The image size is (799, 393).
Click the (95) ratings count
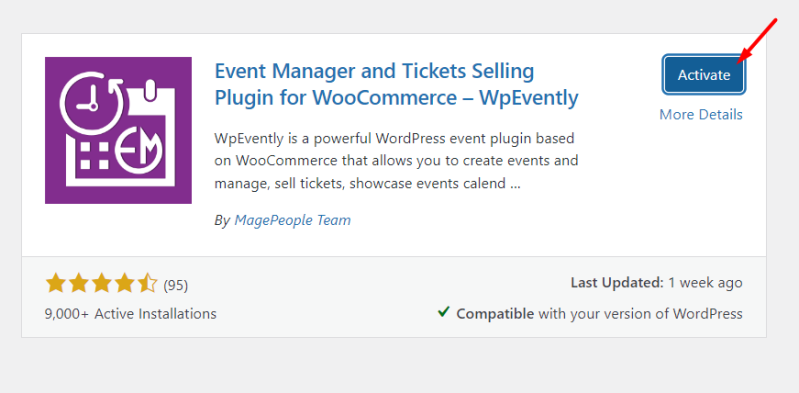[x=176, y=285]
